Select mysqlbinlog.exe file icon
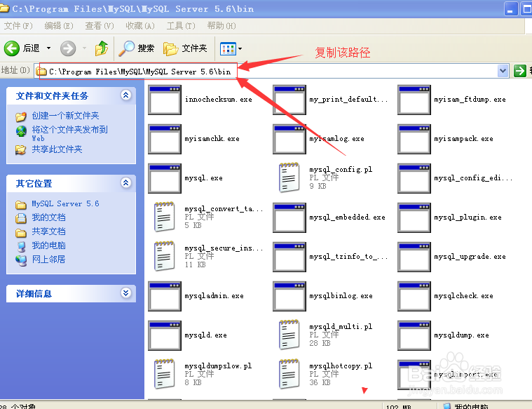Image resolution: width=532 pixels, height=409 pixels. [289, 296]
